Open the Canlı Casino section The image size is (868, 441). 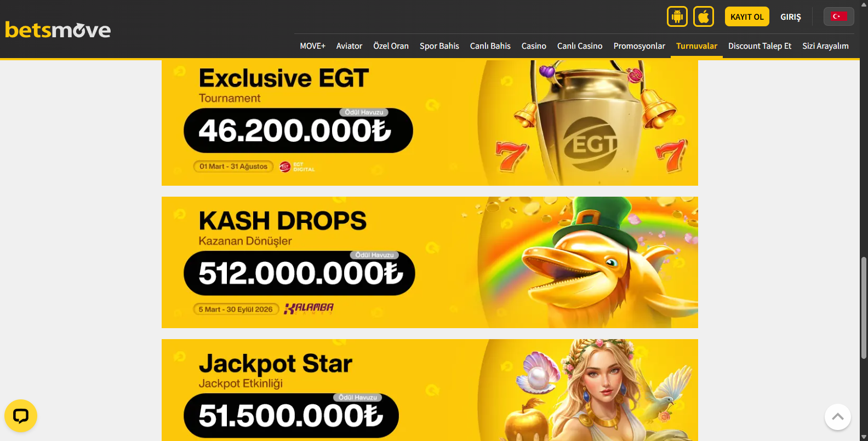click(580, 46)
